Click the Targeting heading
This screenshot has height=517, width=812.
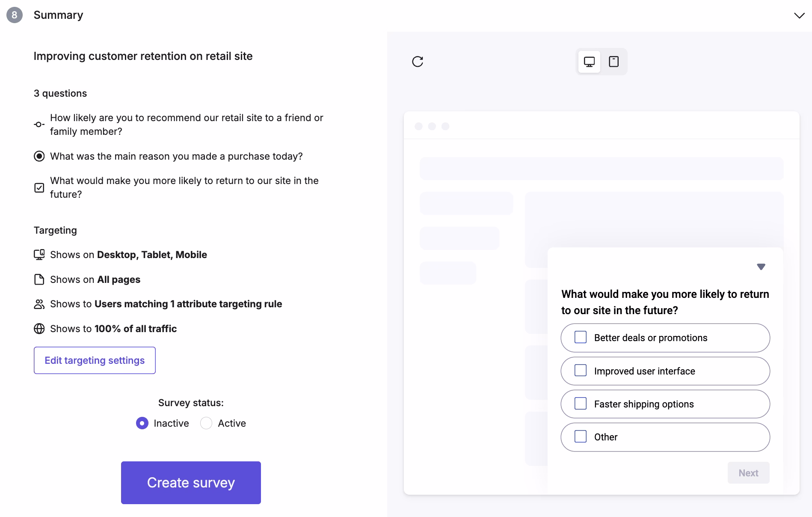pyautogui.click(x=55, y=230)
